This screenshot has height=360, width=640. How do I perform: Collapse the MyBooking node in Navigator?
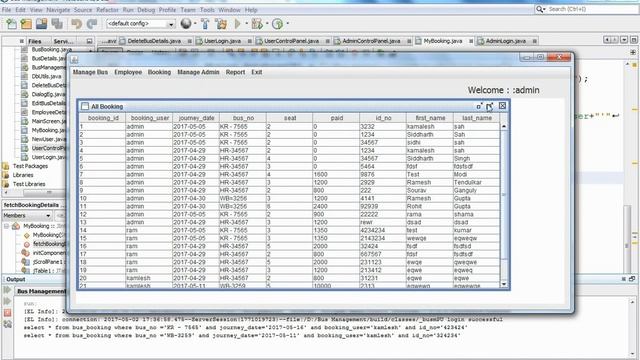pyautogui.click(x=7, y=226)
